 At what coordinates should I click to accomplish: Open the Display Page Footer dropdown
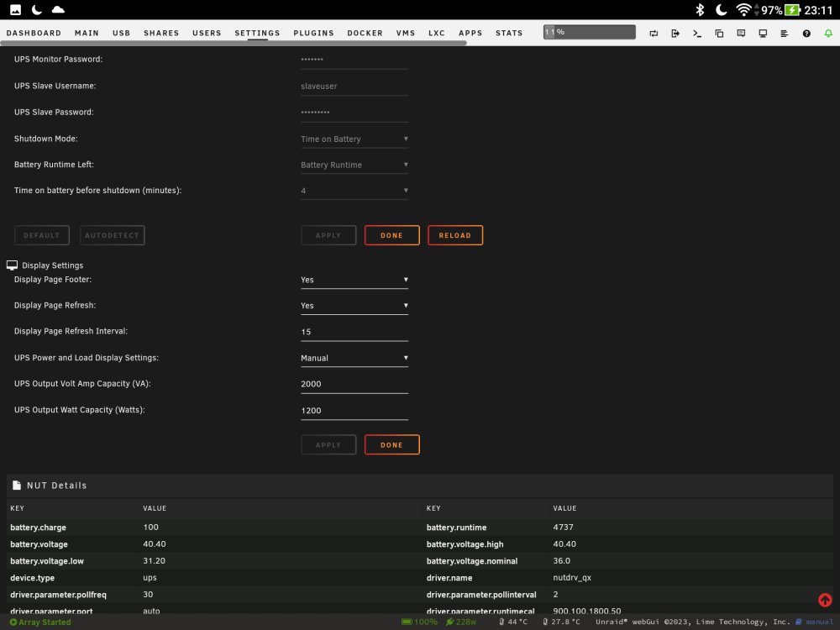[354, 280]
